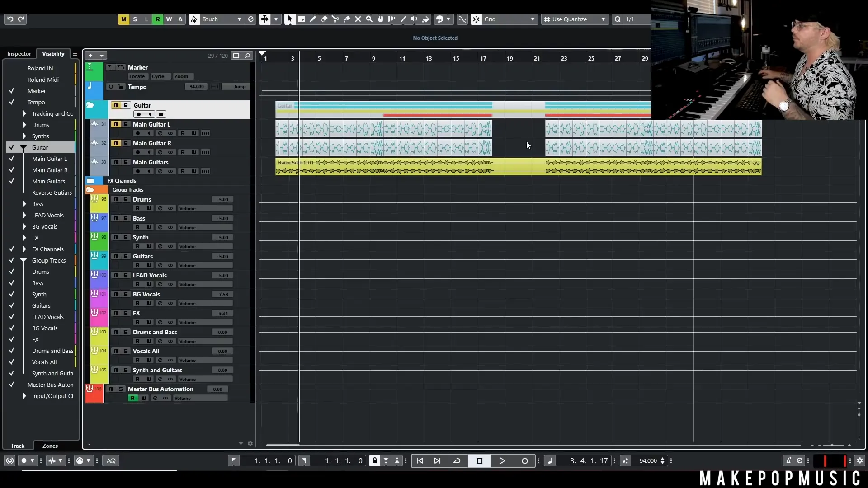Toggle Read automation on Master Bus Automation
This screenshot has width=868, height=488.
pos(132,398)
